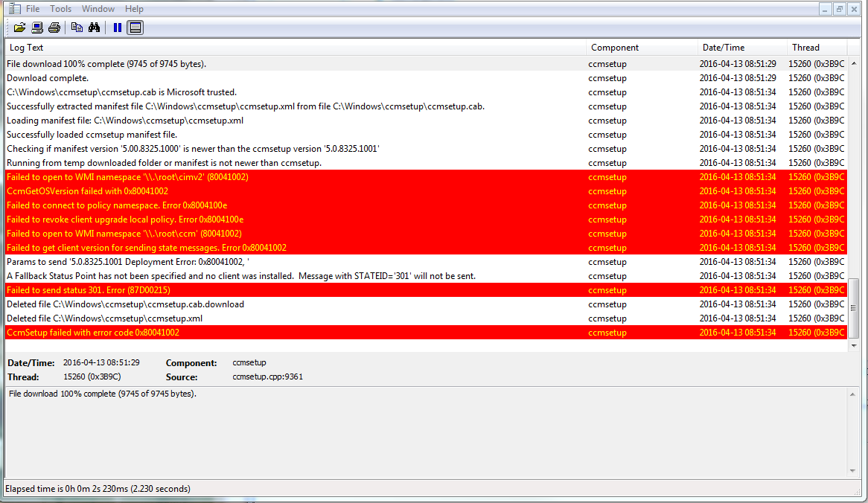Pause log auto-scrolling with the pause icon
868x503 pixels.
click(117, 27)
